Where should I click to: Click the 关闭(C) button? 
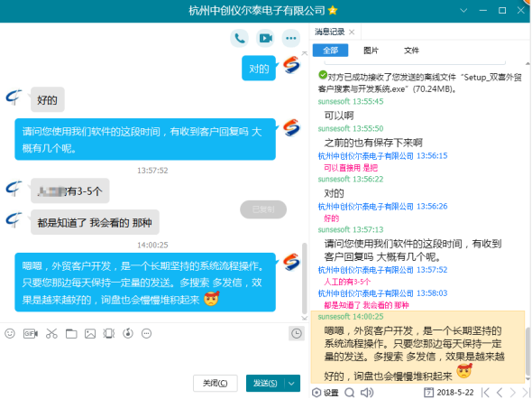tap(216, 384)
